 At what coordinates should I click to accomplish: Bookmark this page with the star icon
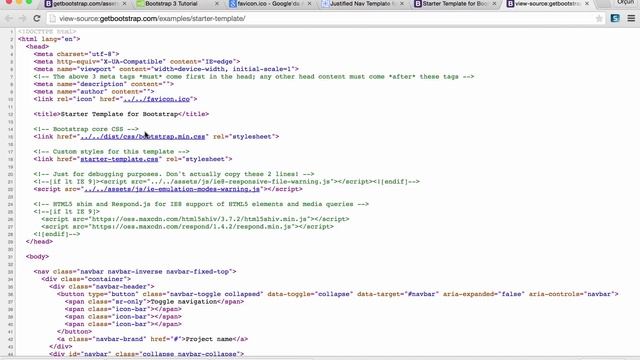[x=599, y=18]
